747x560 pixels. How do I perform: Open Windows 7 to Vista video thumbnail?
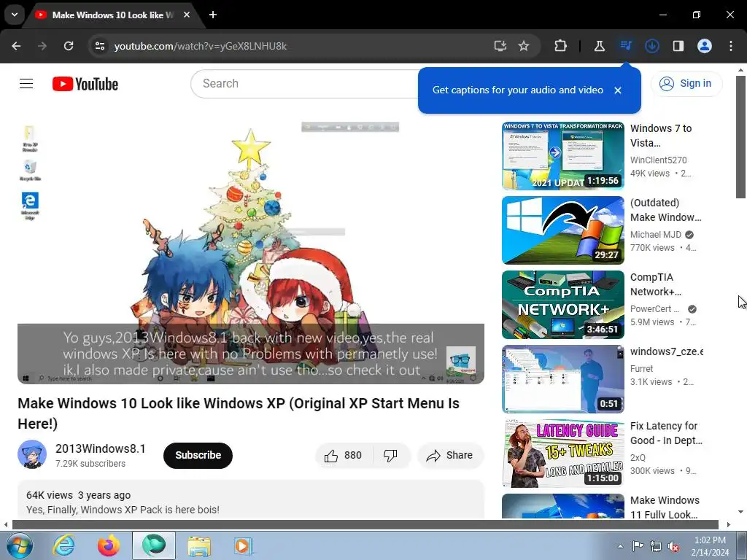tap(562, 156)
